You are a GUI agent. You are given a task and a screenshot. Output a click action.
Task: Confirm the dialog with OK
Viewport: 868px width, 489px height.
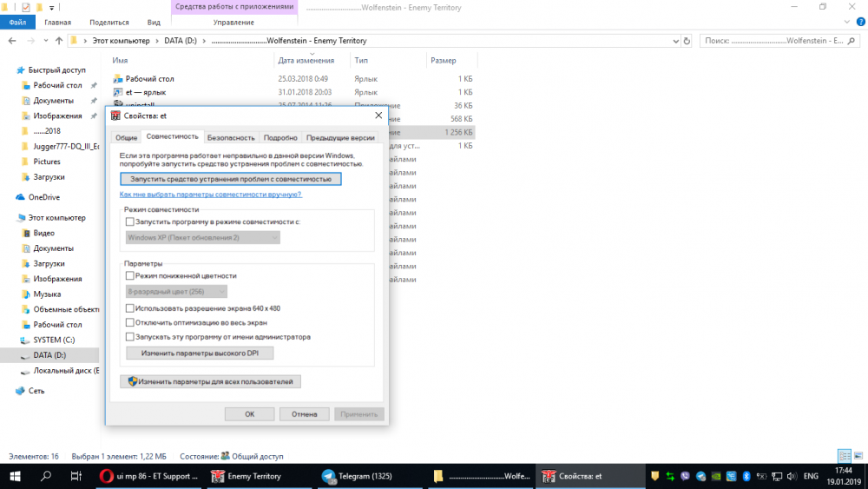(250, 414)
